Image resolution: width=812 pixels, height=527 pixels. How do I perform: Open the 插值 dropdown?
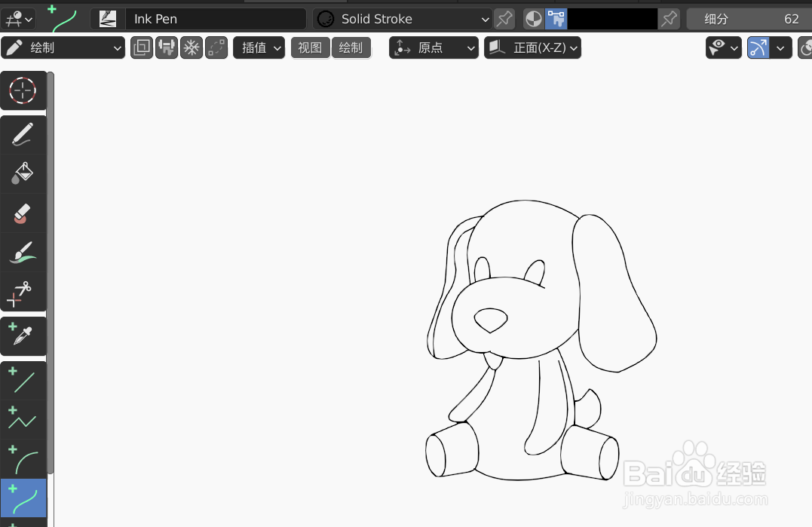[x=259, y=47]
